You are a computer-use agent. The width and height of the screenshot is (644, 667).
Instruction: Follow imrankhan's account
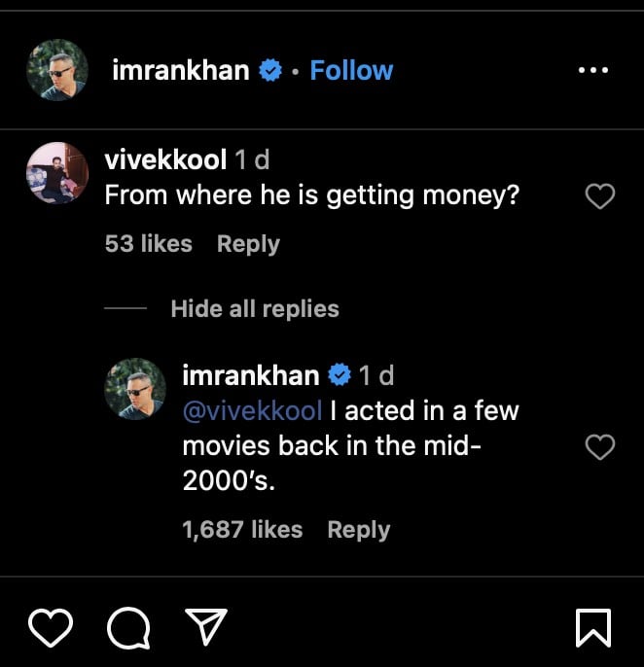pyautogui.click(x=351, y=71)
